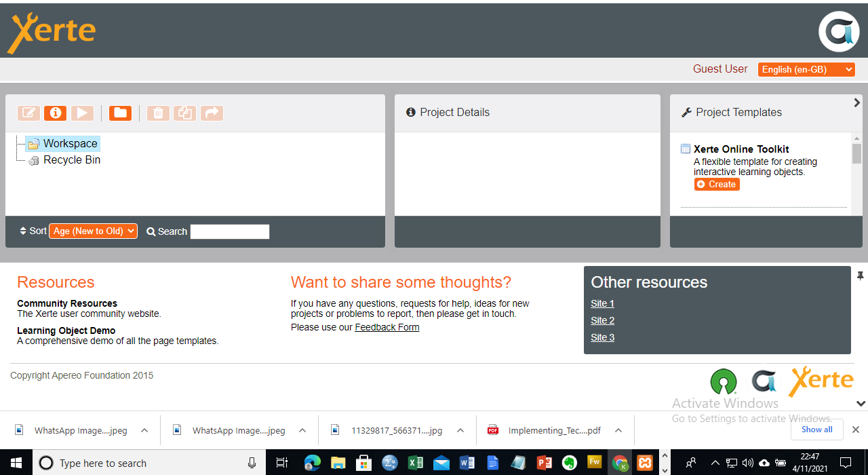This screenshot has height=475, width=868.
Task: Open Microsoft Edge from taskbar
Action: click(x=313, y=463)
